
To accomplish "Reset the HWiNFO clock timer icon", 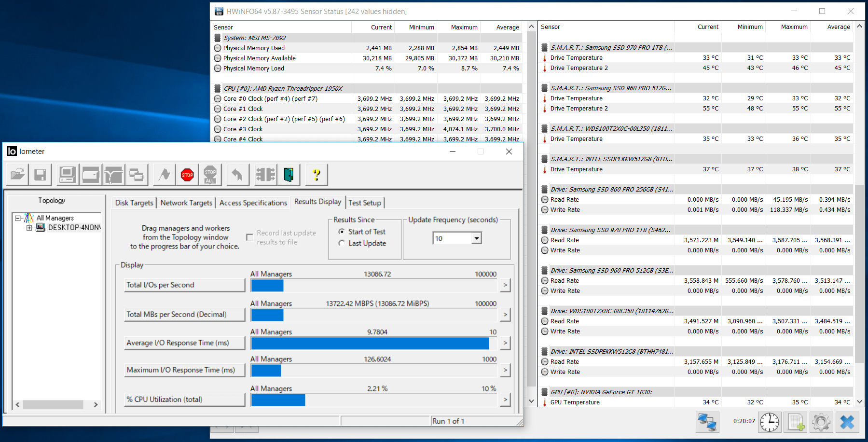I will 770,422.
